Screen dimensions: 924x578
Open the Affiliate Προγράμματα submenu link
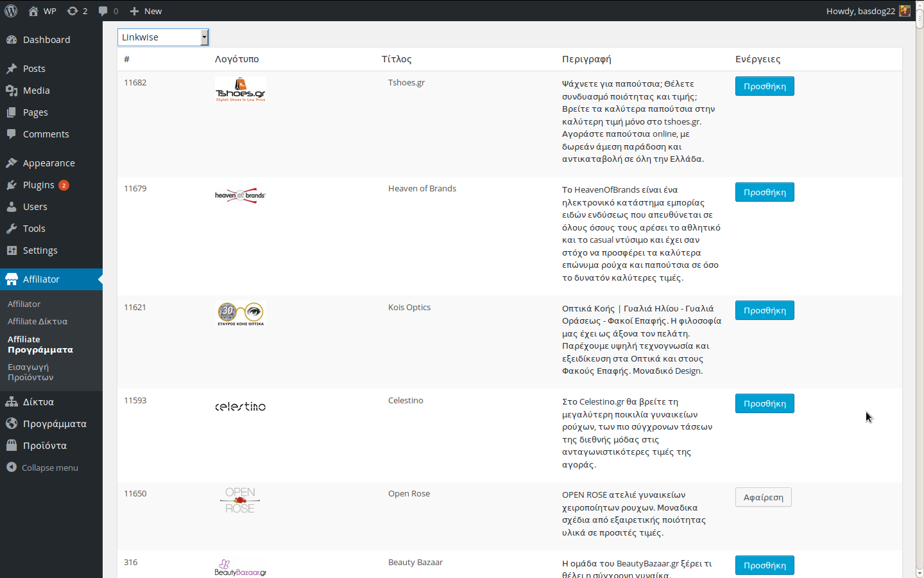(x=40, y=345)
